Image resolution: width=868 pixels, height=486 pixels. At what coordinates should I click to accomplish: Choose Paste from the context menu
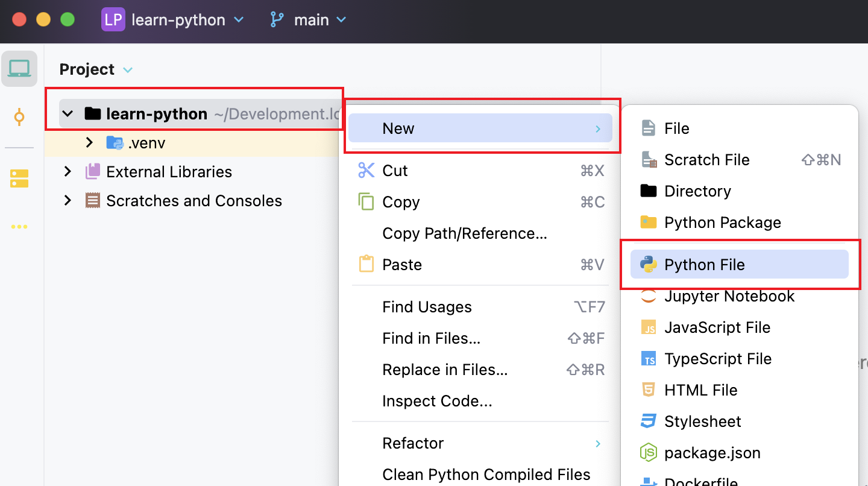point(480,265)
